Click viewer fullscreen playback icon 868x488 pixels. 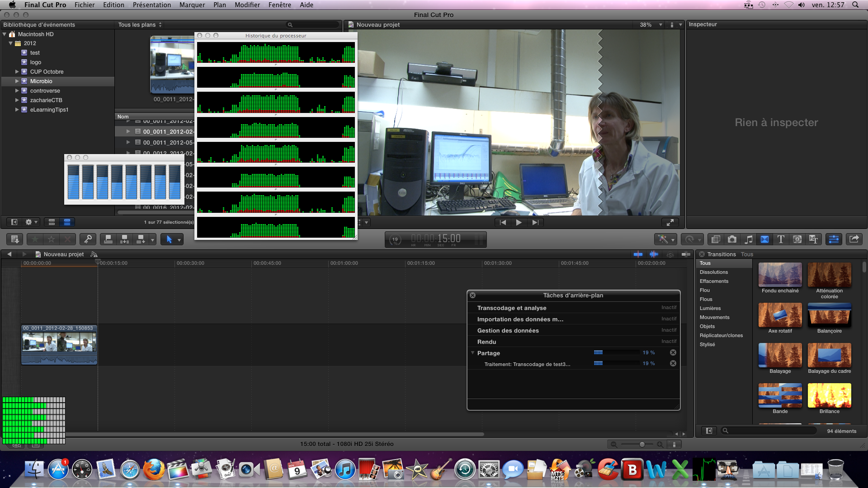coord(670,222)
